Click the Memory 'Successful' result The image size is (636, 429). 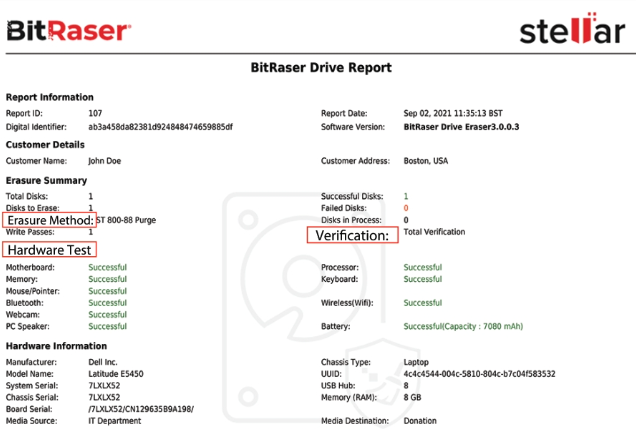click(x=107, y=279)
